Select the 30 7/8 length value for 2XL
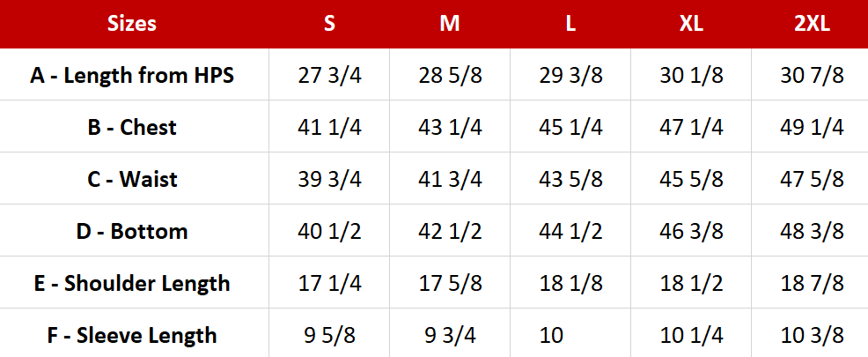 pyautogui.click(x=812, y=75)
